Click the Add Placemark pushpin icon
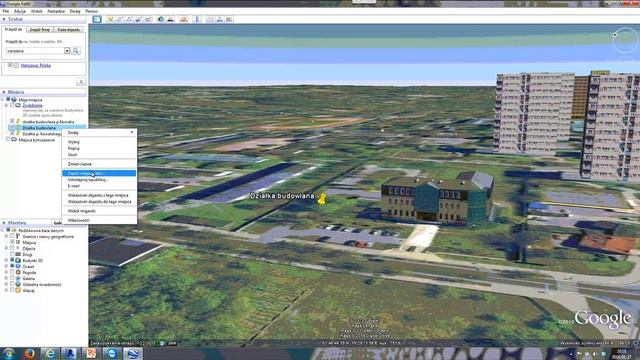This screenshot has width=640, height=360. click(109, 19)
